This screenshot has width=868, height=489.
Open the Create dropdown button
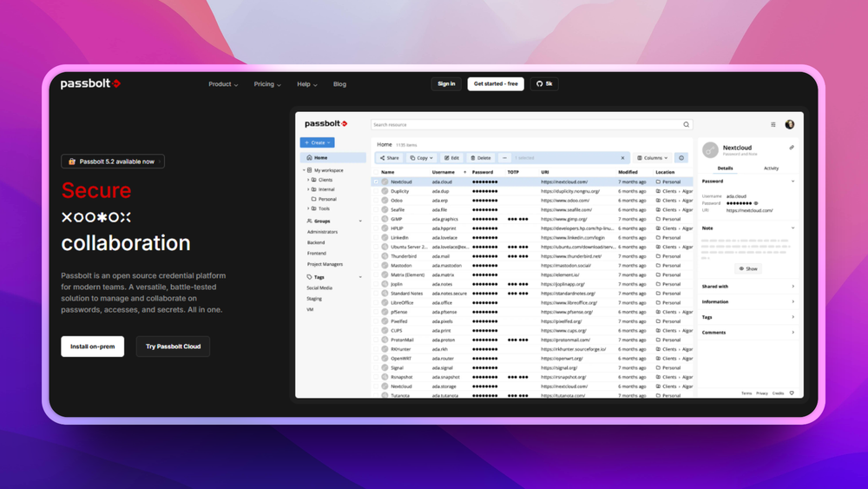pos(317,142)
